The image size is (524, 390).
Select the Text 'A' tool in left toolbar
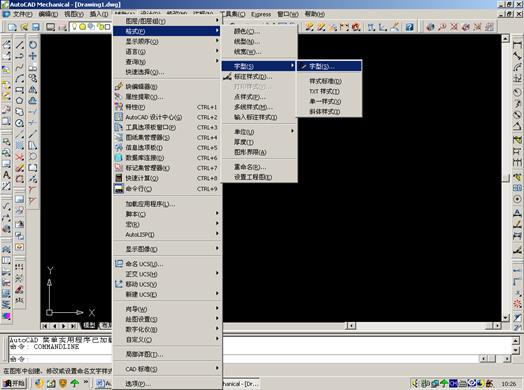point(6,175)
